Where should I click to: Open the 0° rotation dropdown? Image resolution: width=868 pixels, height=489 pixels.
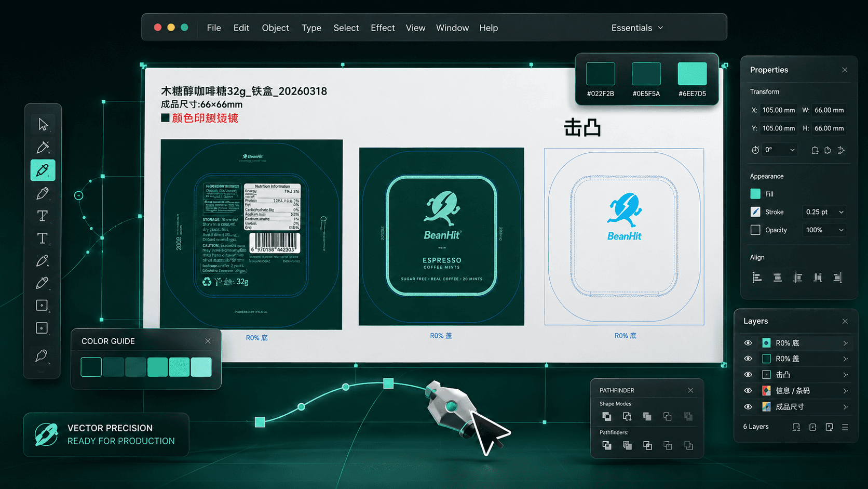[780, 150]
